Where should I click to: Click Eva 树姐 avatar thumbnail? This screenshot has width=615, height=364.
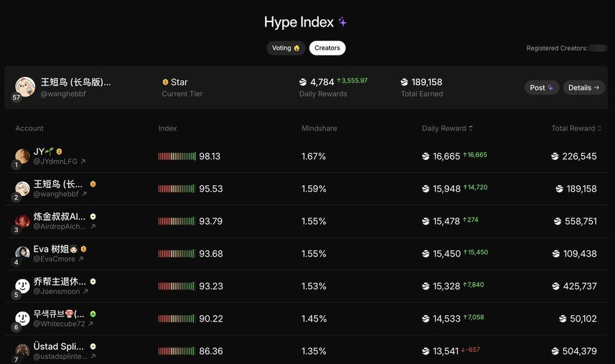coord(23,253)
